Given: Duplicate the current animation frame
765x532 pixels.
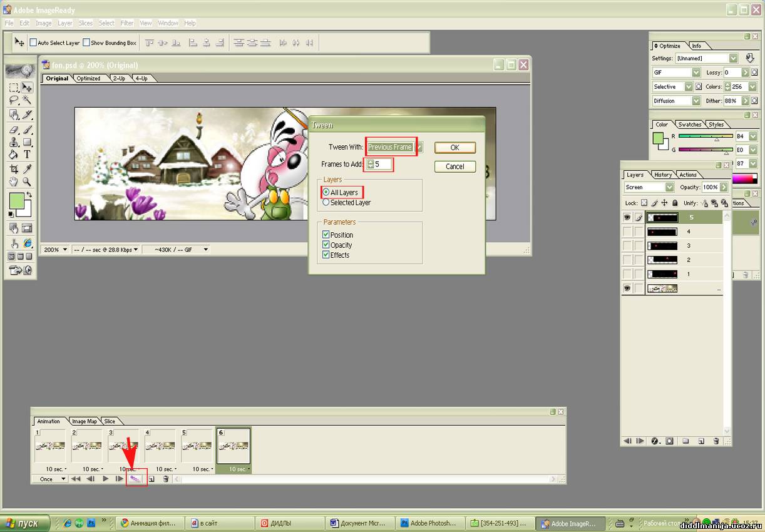Looking at the screenshot, I should pos(151,479).
